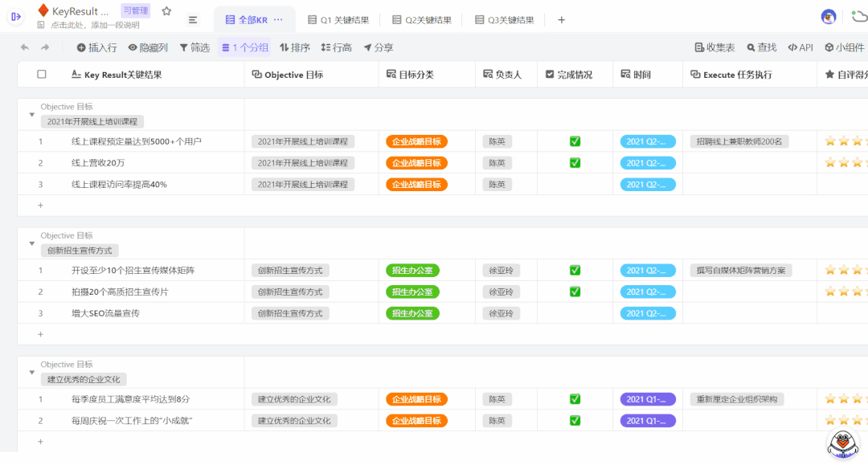Click 陈英 in 线上课程访问率提高40% row

point(497,185)
